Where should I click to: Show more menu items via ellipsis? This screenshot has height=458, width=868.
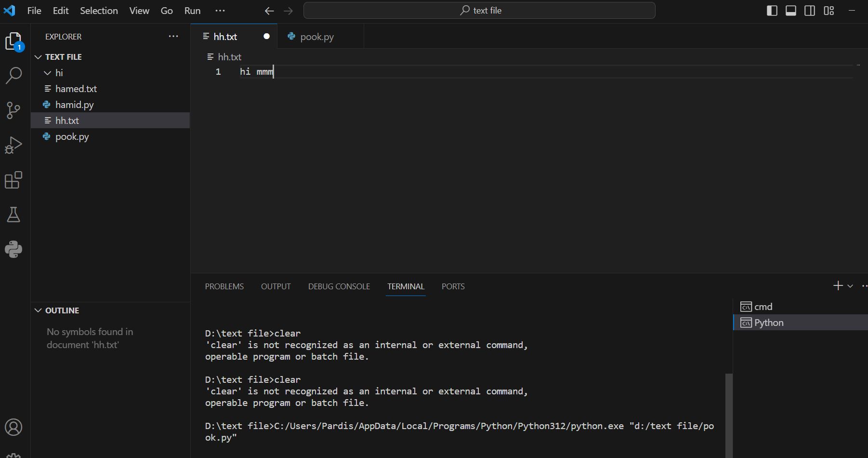[x=220, y=11]
